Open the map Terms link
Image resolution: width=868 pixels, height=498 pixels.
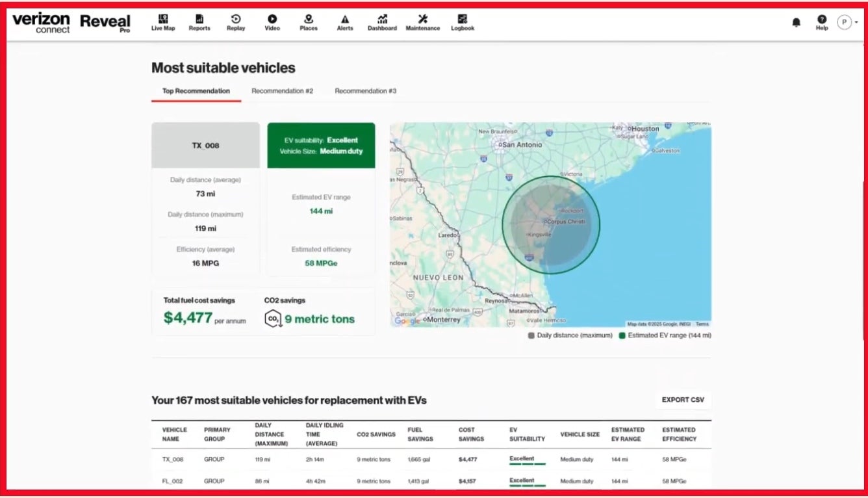(701, 323)
